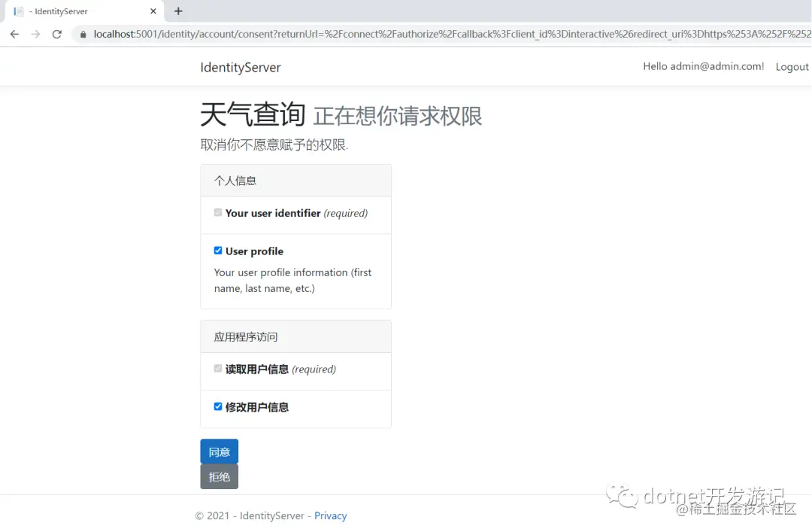Uncheck the 修改用户信息 checkbox
The height and width of the screenshot is (532, 812).
click(218, 406)
